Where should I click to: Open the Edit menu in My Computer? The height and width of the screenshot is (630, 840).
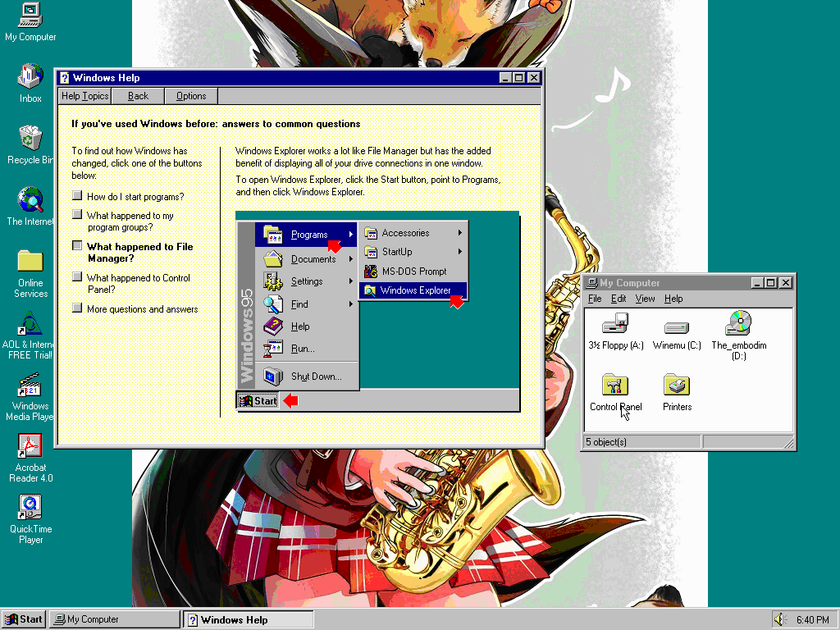click(x=619, y=299)
